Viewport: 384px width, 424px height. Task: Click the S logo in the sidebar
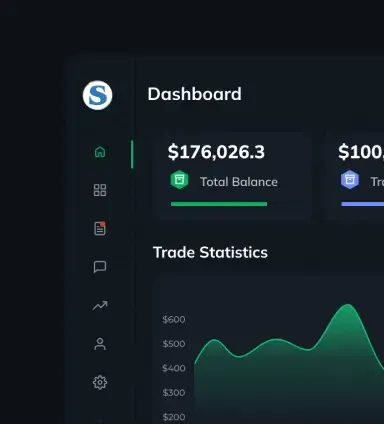pos(97,95)
